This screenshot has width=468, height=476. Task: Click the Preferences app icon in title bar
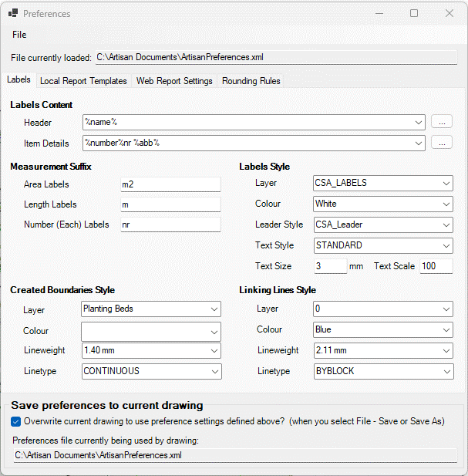click(x=12, y=14)
